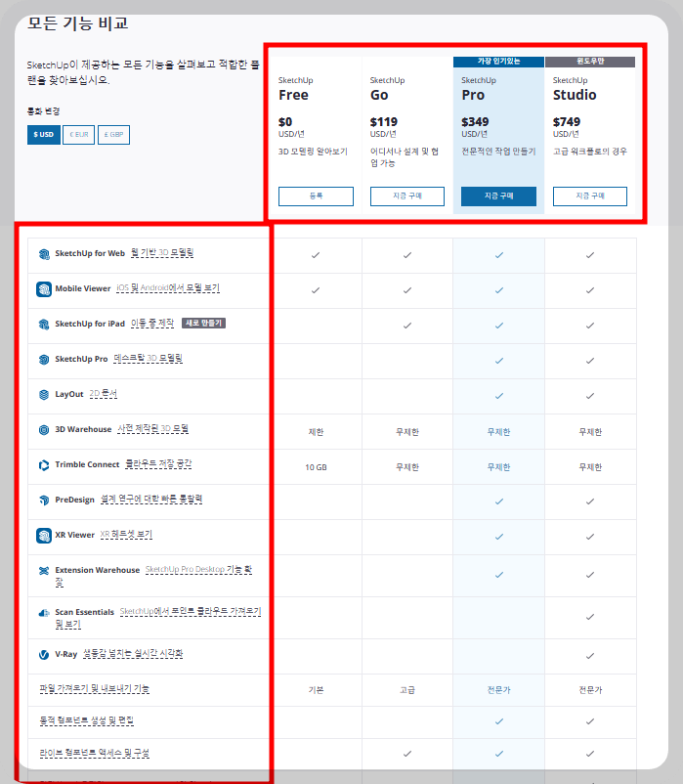The height and width of the screenshot is (784, 683).
Task: Click the $119 price text
Action: (x=384, y=122)
